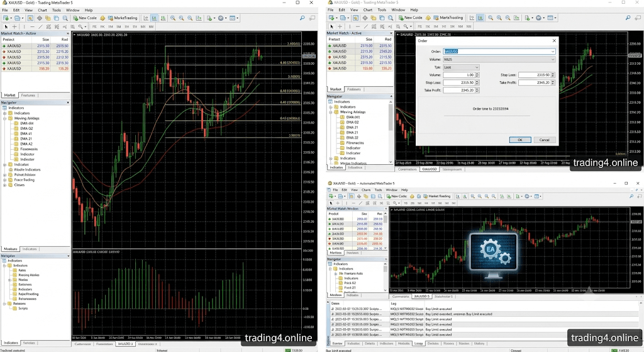
Task: Collapse the 'Moving Aniidags' folder in left window
Action: [x=5, y=118]
